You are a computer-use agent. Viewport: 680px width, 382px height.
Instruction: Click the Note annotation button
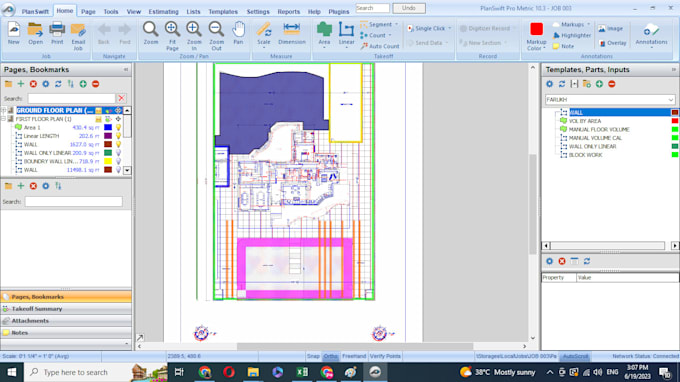[563, 46]
